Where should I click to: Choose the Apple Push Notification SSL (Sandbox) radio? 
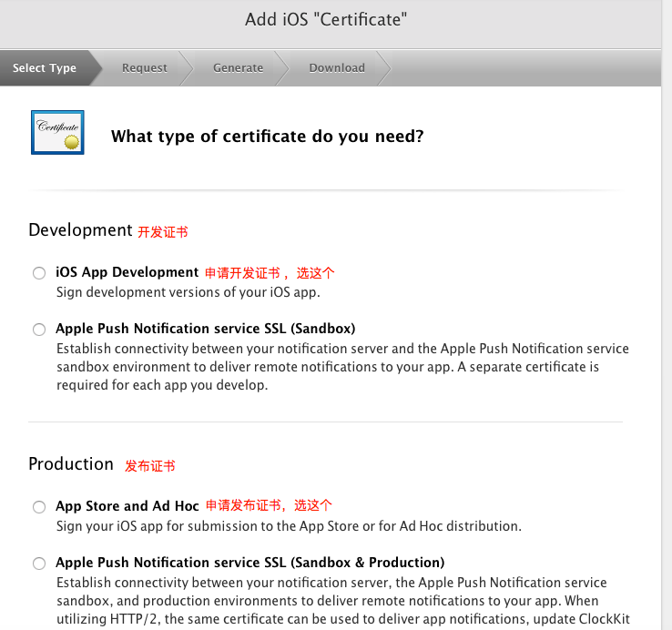[38, 330]
